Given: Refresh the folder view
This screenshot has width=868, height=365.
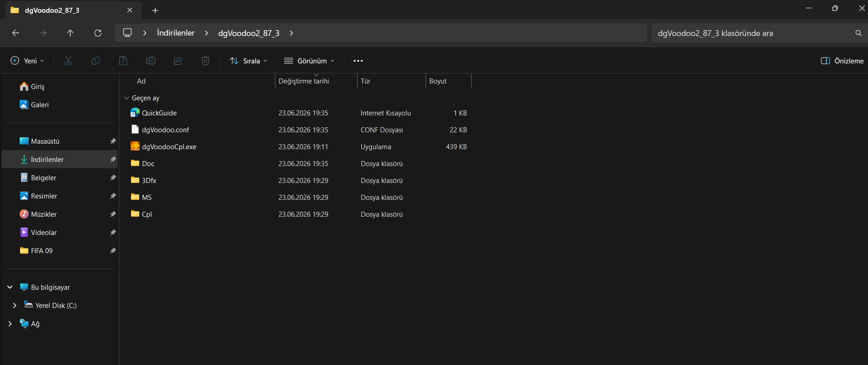Looking at the screenshot, I should pos(98,33).
